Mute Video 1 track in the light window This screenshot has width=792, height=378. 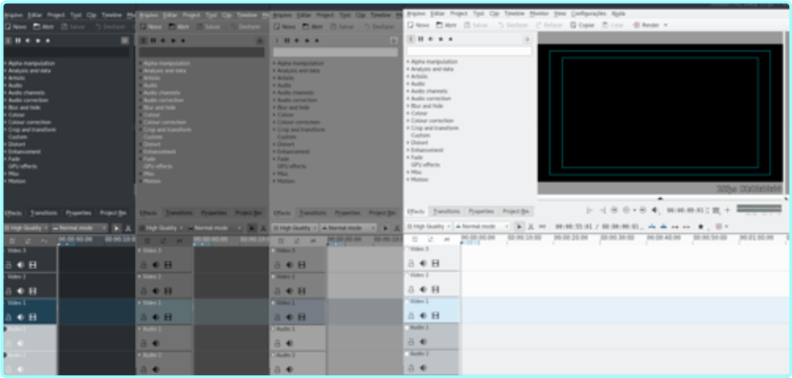click(423, 315)
